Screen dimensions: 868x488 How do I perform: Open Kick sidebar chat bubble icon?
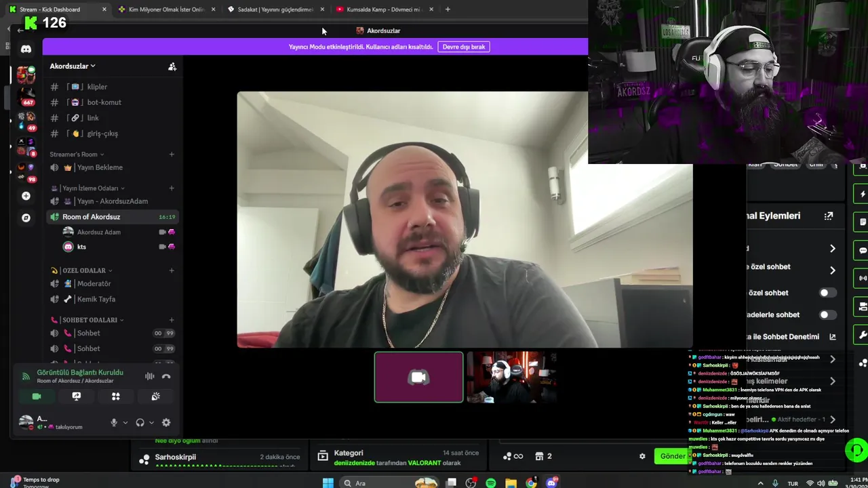pyautogui.click(x=863, y=250)
